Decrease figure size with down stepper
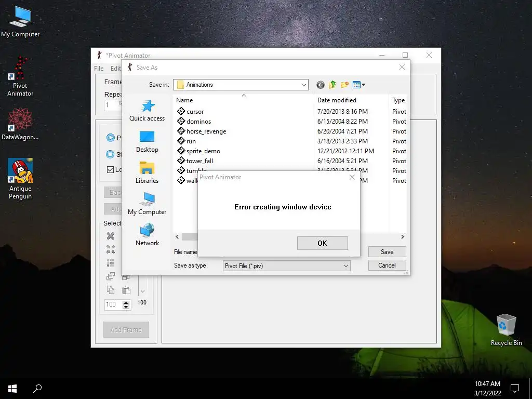532x399 pixels. tap(126, 307)
